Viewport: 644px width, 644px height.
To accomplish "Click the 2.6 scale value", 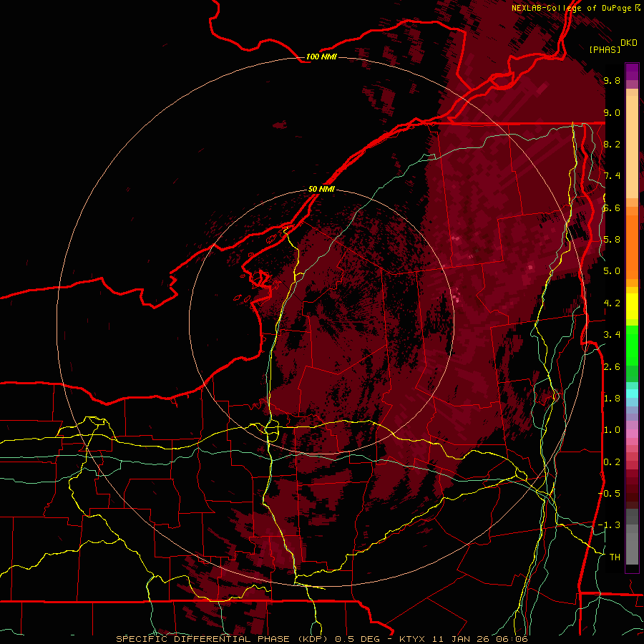I will 612,367.
